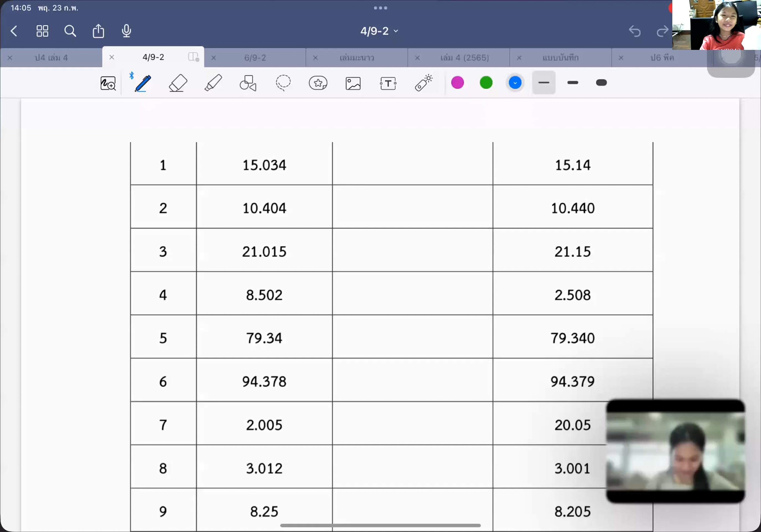The image size is (761, 532).
Task: Pick the thickest stroke width
Action: point(601,83)
